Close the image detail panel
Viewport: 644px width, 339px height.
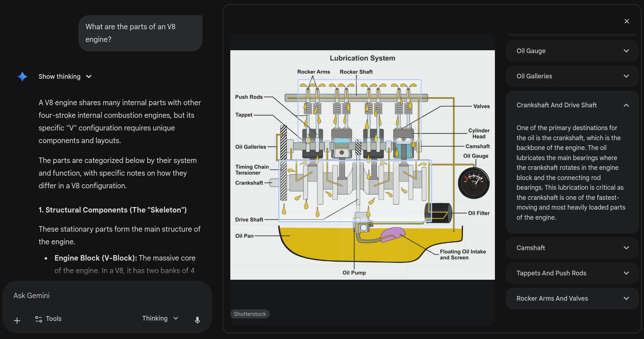point(626,21)
